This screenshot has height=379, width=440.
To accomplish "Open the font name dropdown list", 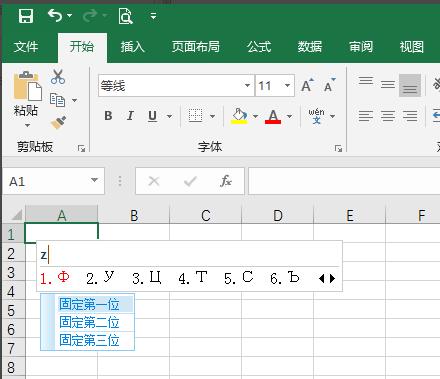I will tap(247, 86).
